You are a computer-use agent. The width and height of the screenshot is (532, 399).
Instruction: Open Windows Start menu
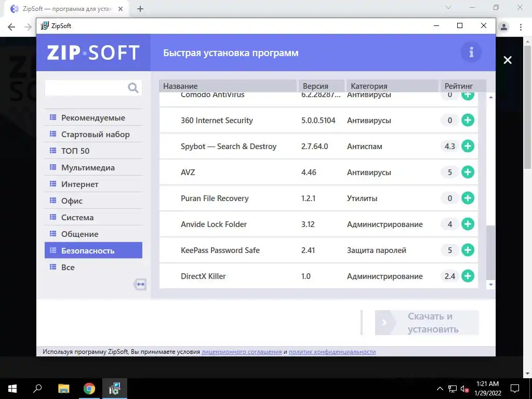click(x=12, y=389)
